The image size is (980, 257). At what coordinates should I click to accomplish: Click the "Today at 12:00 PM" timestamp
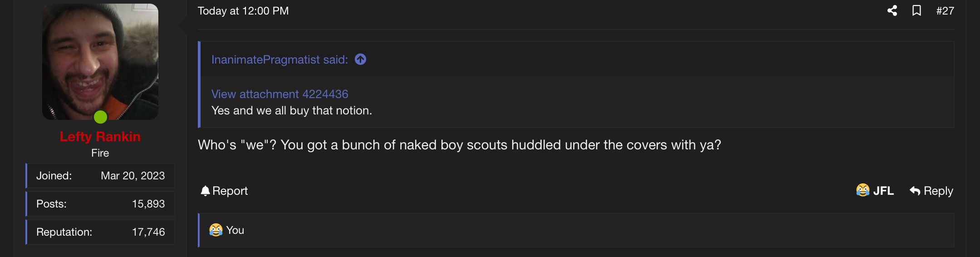click(243, 11)
